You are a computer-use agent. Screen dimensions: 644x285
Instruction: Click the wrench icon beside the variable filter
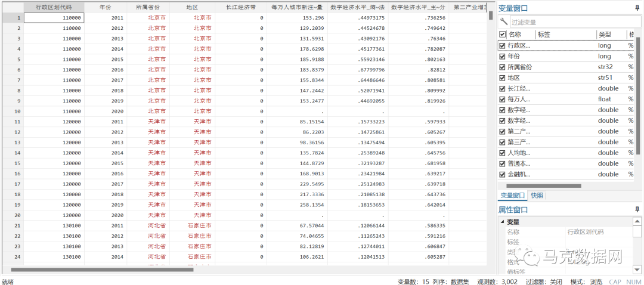[503, 22]
